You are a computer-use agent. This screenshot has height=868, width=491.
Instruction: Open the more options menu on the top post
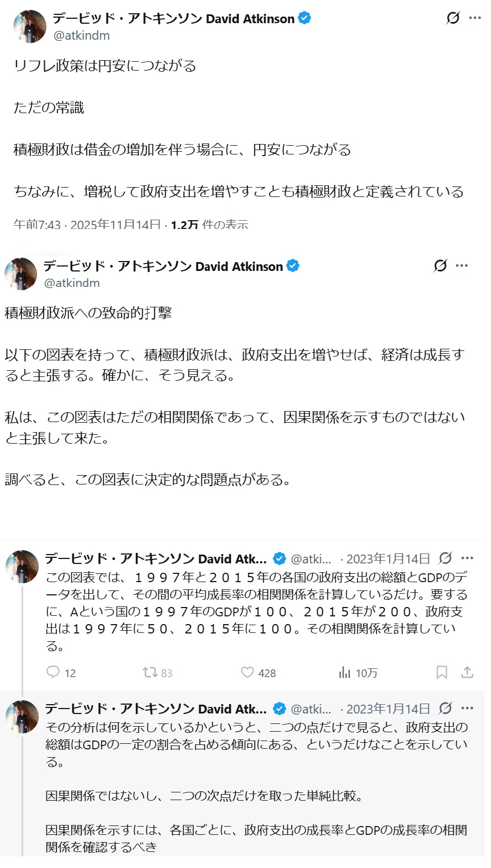(x=475, y=18)
